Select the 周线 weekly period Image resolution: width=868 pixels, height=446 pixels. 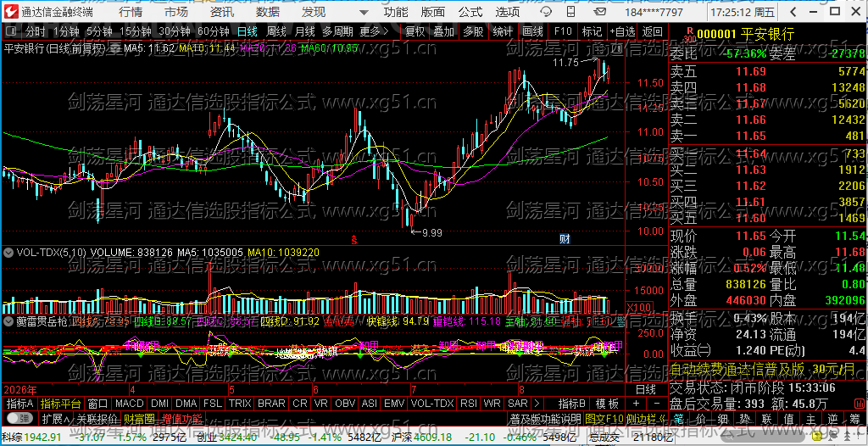tap(275, 31)
